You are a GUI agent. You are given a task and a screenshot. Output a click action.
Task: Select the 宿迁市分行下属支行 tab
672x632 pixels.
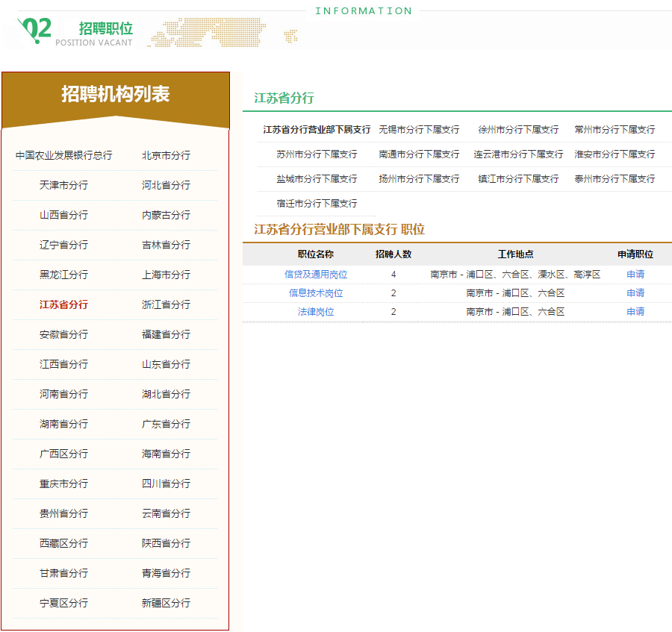click(x=317, y=203)
